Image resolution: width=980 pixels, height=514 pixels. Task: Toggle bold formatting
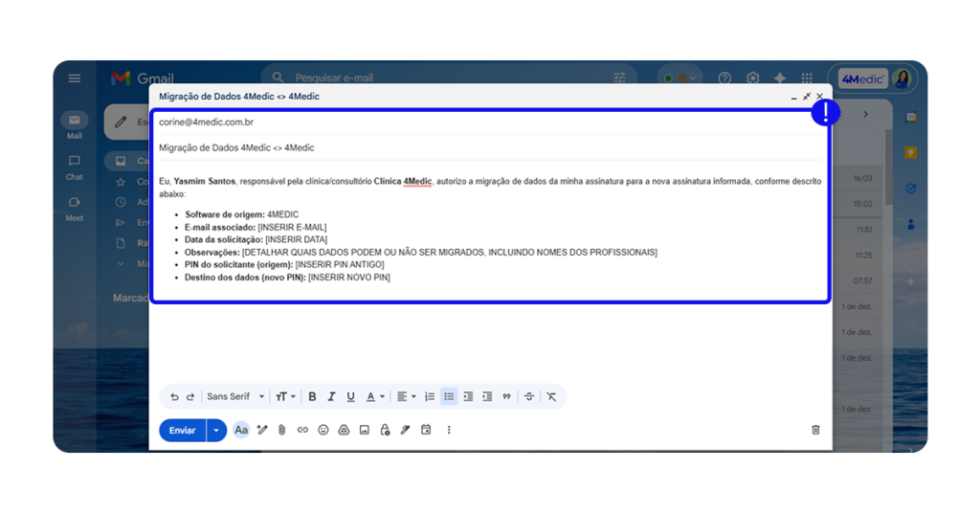point(312,396)
